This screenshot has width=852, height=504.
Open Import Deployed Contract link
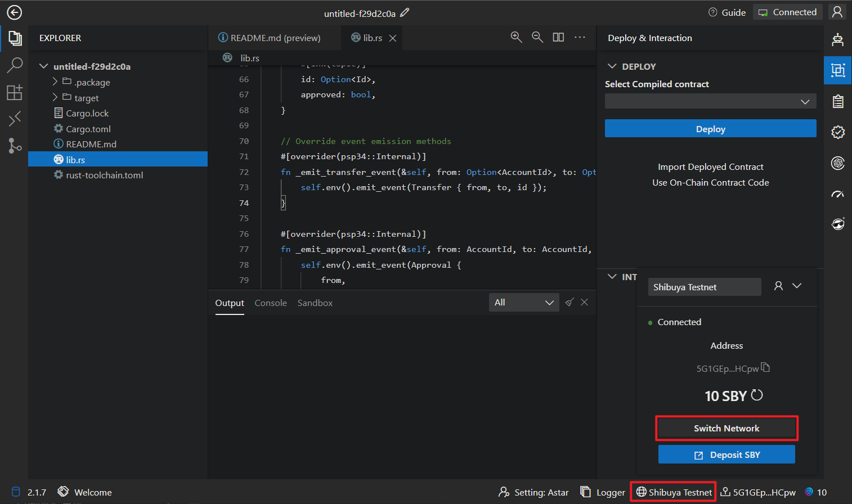pos(710,167)
